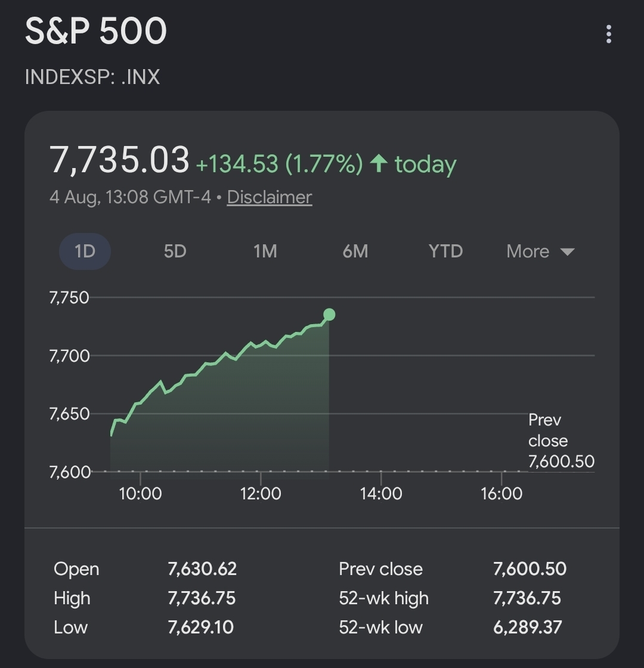Open the Disclaimer link

pos(270,197)
